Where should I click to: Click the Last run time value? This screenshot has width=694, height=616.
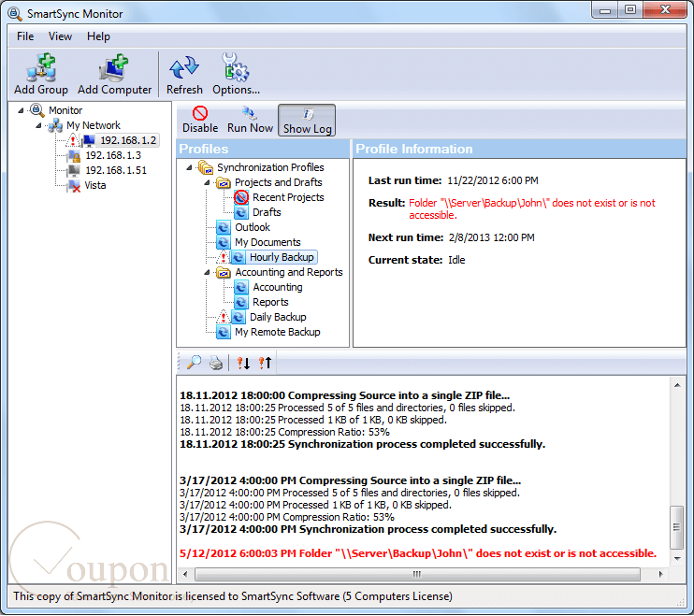point(493,180)
